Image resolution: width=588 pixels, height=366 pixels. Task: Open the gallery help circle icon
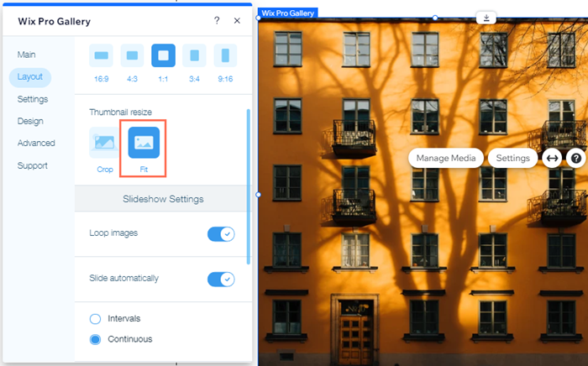(576, 158)
